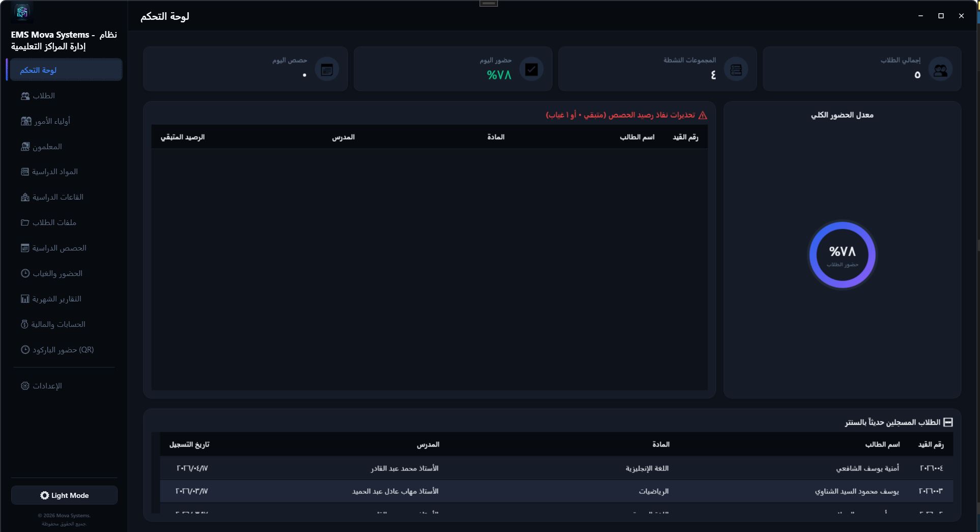980x532 pixels.
Task: Click the chart icon beside التقارير الشهرية
Action: [x=25, y=299]
